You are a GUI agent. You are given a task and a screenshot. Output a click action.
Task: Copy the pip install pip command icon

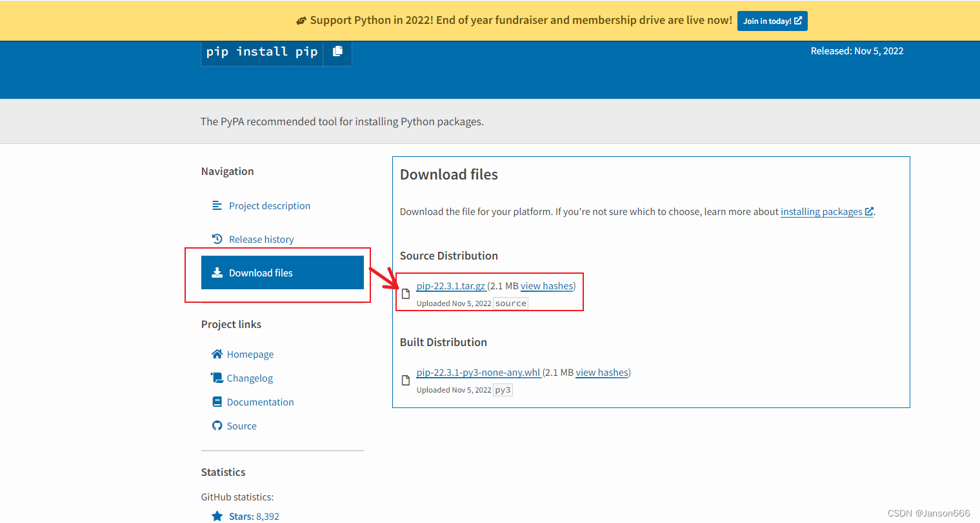point(337,51)
